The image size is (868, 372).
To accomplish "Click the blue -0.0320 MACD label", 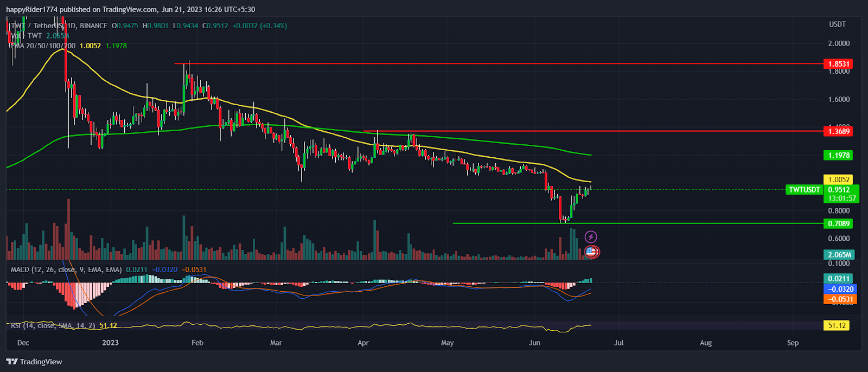I will coord(840,289).
